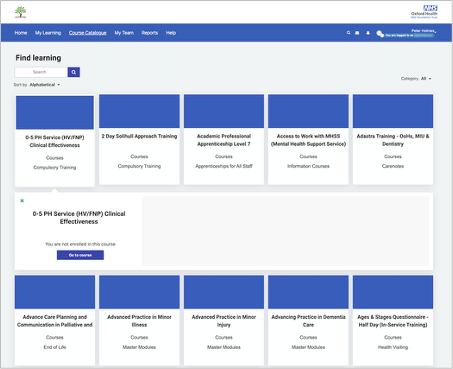Click the user avatar icon beside Peter Holmes
Viewport: 453px width, 369px height.
(380, 33)
